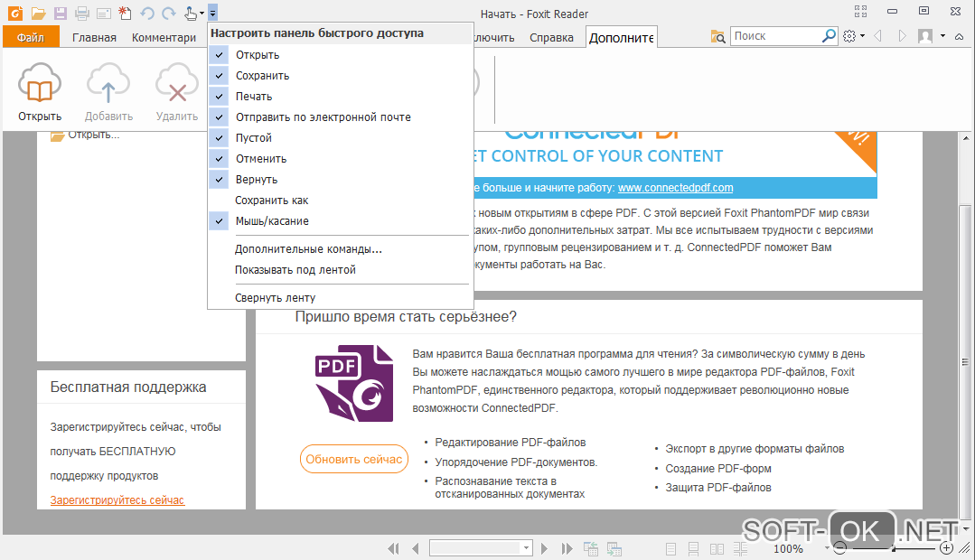Viewport: 975px width, 560px height.
Task: Select single page layout icon
Action: coord(671,549)
